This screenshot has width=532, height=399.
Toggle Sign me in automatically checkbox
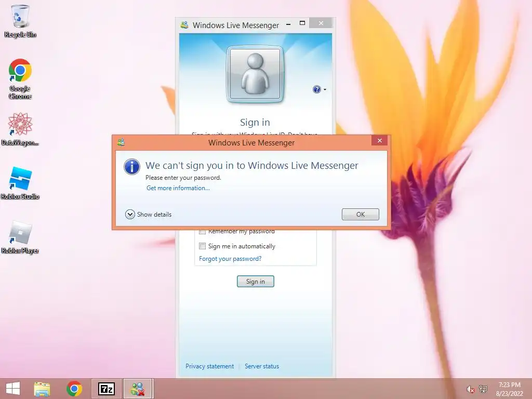[202, 246]
